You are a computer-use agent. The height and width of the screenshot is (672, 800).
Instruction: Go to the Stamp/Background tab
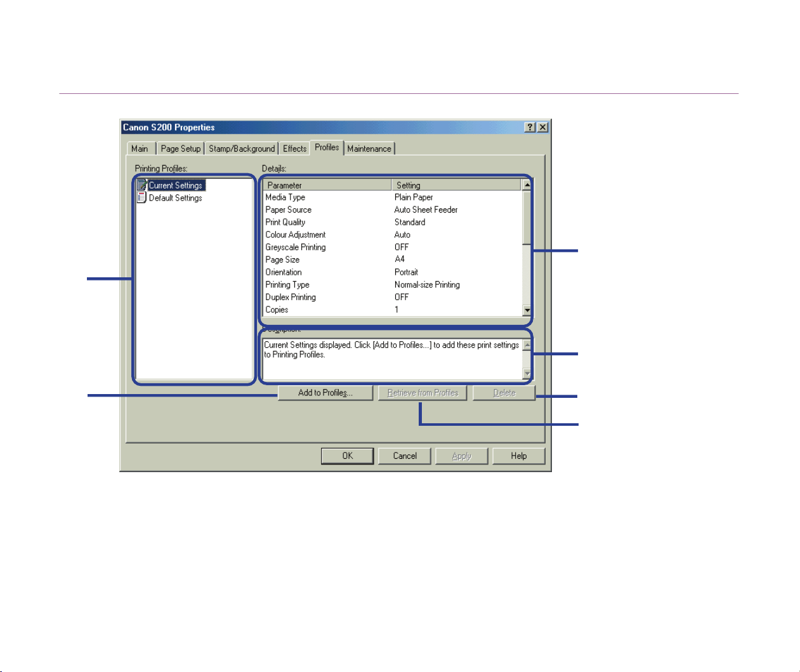242,148
